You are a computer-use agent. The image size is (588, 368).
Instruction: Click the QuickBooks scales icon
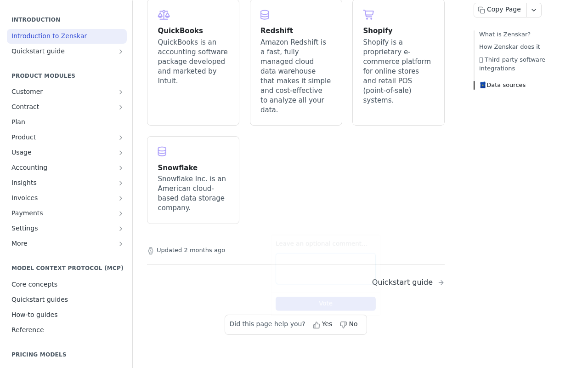tap(164, 15)
